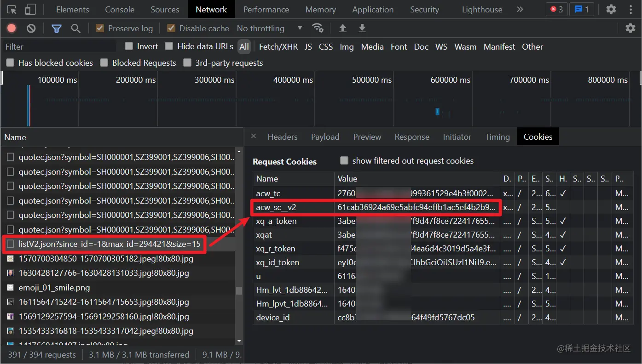Viewport: 642px width, 364px height.
Task: View the Response tab
Action: 412,136
